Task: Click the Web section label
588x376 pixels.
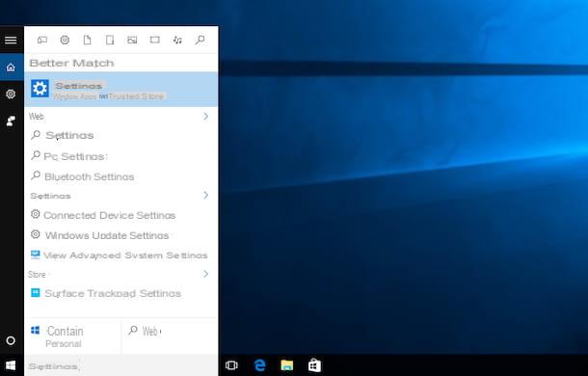Action: (x=37, y=117)
